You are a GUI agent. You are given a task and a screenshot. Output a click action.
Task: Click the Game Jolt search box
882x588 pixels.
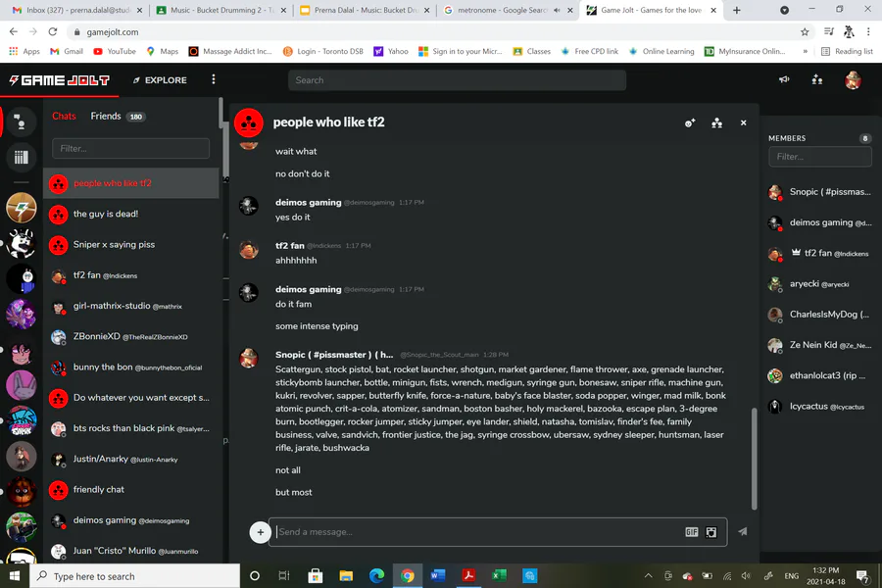[457, 80]
